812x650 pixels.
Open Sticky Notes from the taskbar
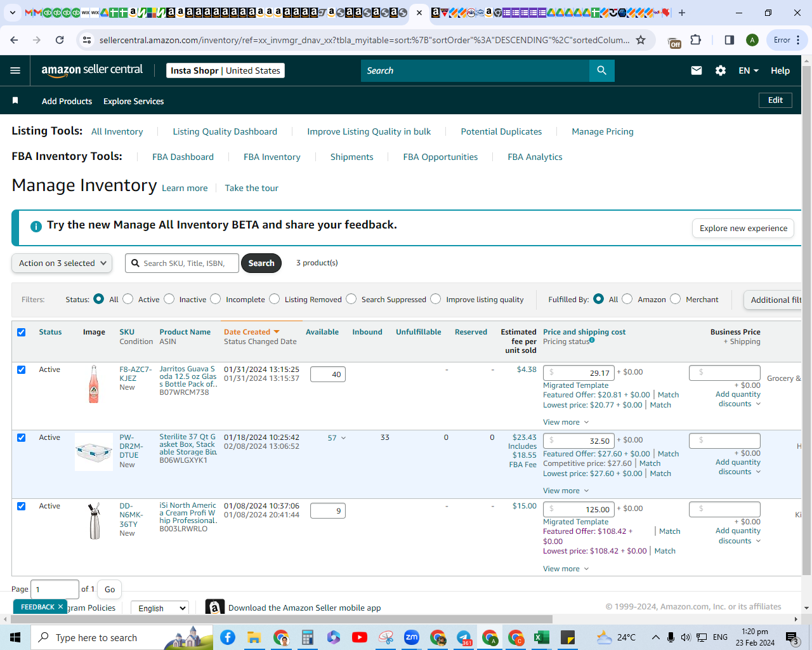(568, 637)
